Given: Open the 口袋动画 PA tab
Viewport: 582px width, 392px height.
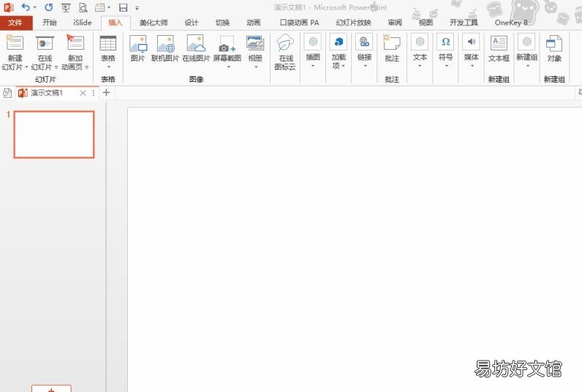Looking at the screenshot, I should coord(299,23).
